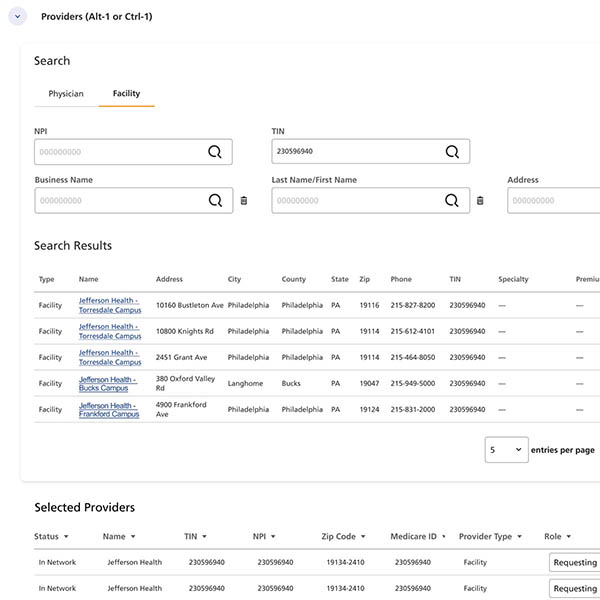Sort Selected Providers by Status column arrow
The image size is (600, 600).
pos(67,537)
